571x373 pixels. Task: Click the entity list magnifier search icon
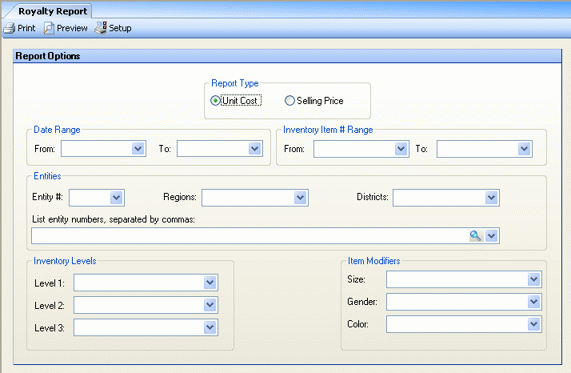click(x=475, y=236)
